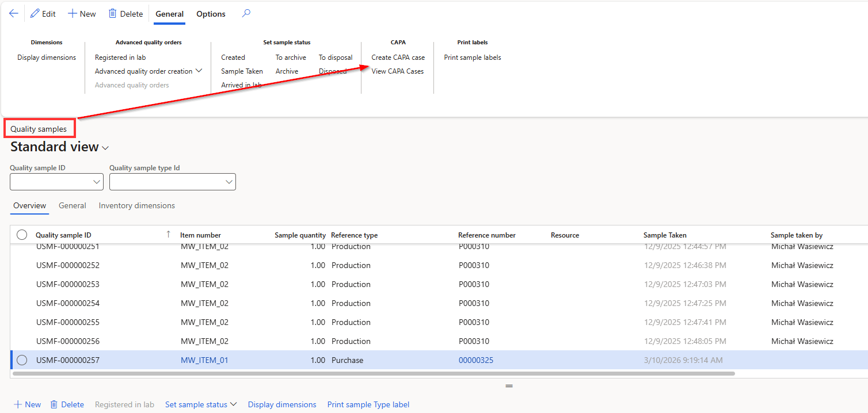This screenshot has width=868, height=413.
Task: Select row USMF-000000253
Action: pos(439,284)
